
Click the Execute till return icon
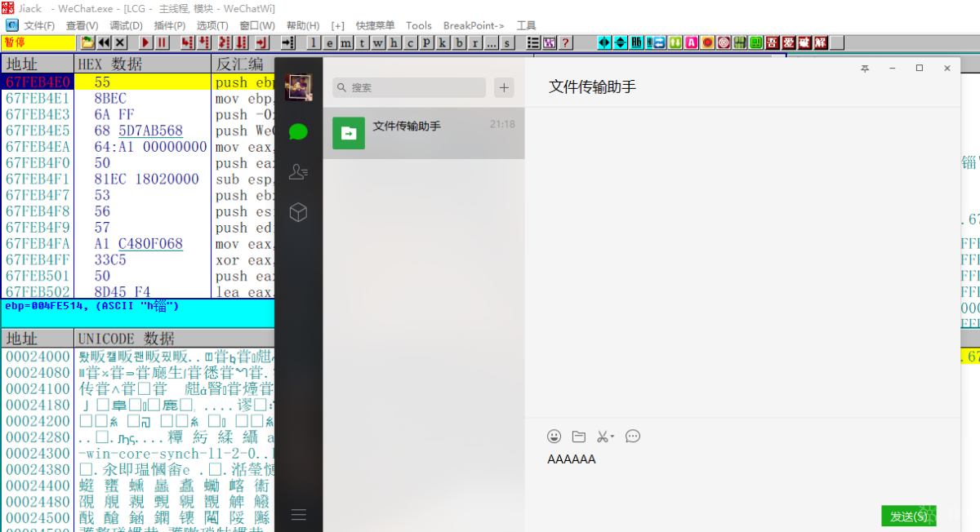click(x=261, y=42)
